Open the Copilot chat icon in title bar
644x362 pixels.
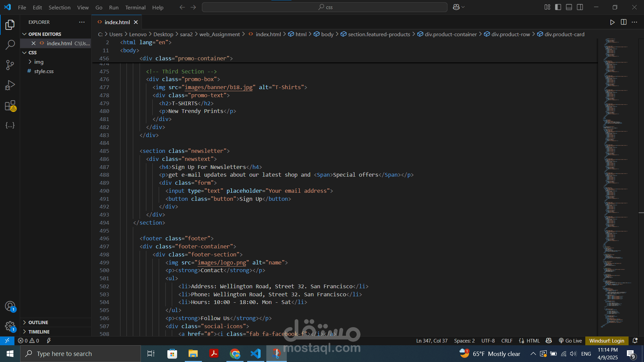pos(456,7)
